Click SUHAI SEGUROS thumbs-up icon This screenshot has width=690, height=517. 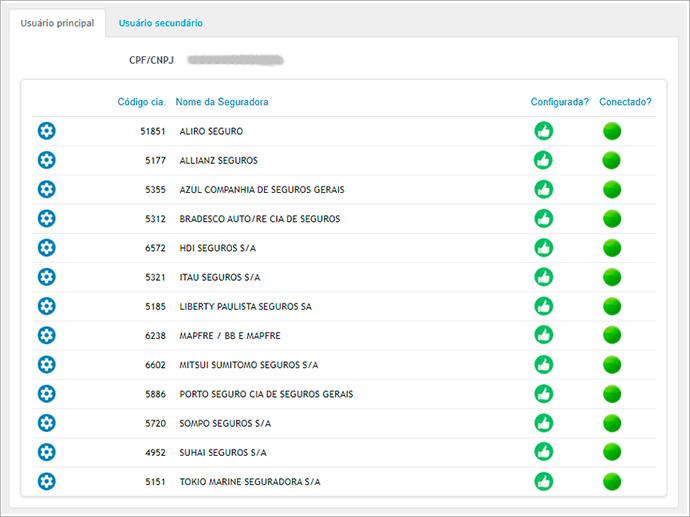[x=544, y=451]
